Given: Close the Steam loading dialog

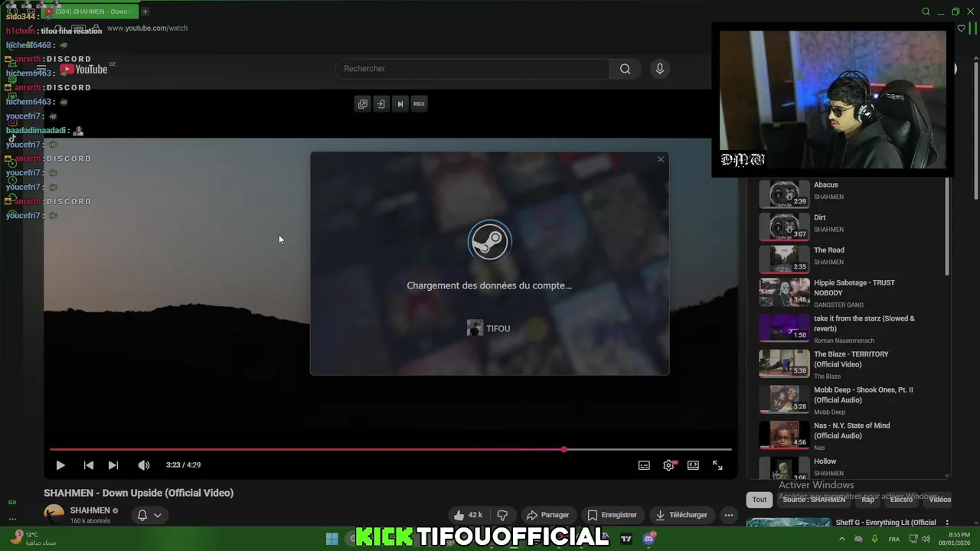Looking at the screenshot, I should click(661, 159).
